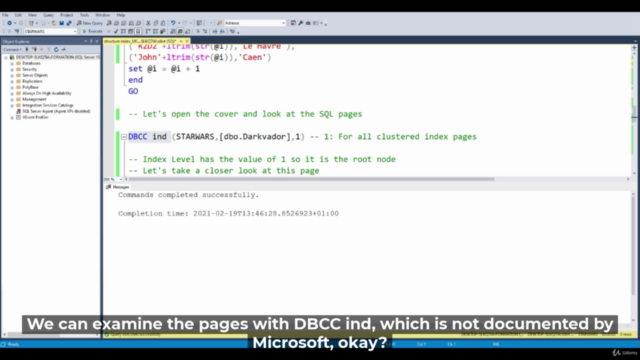Expand the Databases folder
The width and height of the screenshot is (640, 360).
(x=12, y=64)
